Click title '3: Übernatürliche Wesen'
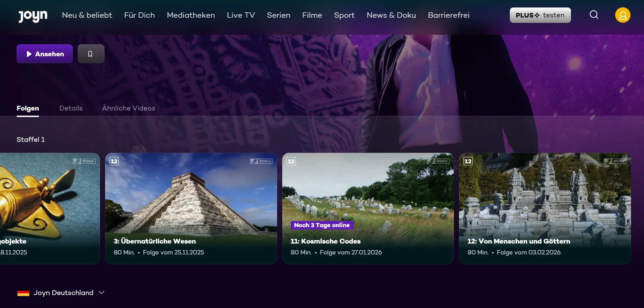This screenshot has width=644, height=308. [155, 241]
